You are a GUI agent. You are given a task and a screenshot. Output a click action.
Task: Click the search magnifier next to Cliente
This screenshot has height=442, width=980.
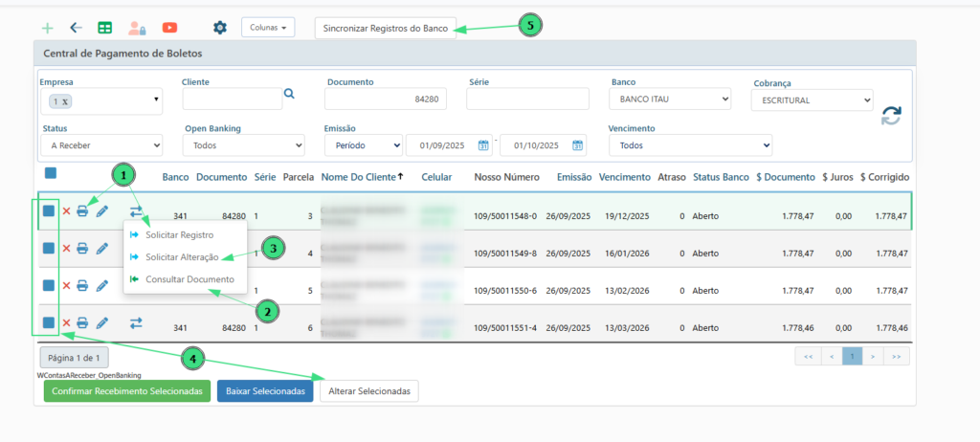(289, 94)
